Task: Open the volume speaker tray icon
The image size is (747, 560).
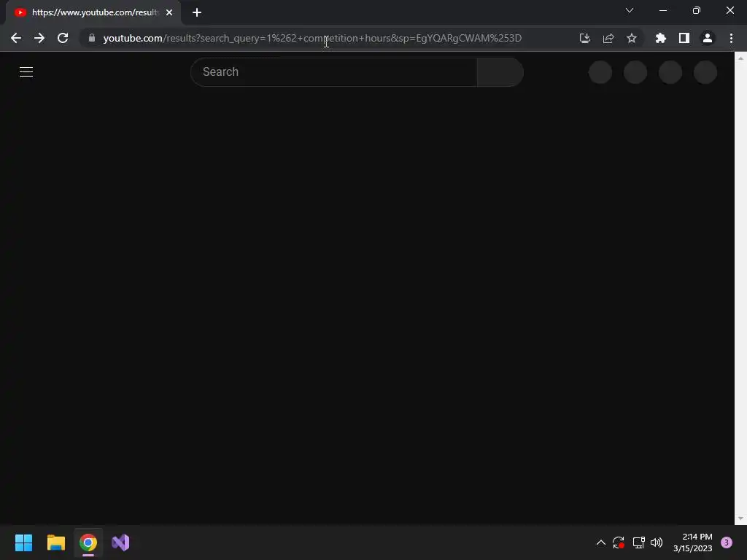Action: coord(657,542)
